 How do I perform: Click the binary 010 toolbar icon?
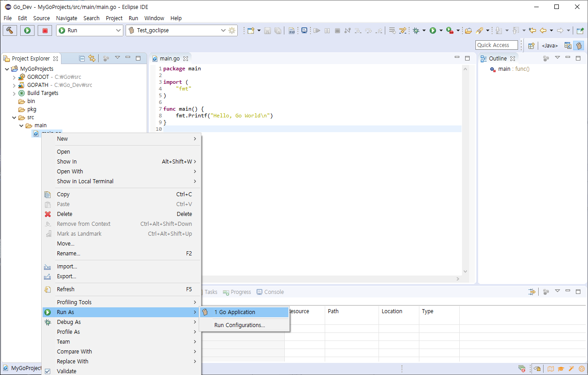[x=292, y=30]
